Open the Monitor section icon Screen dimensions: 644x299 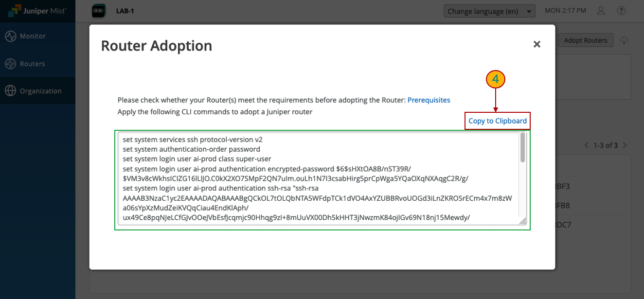tap(11, 36)
